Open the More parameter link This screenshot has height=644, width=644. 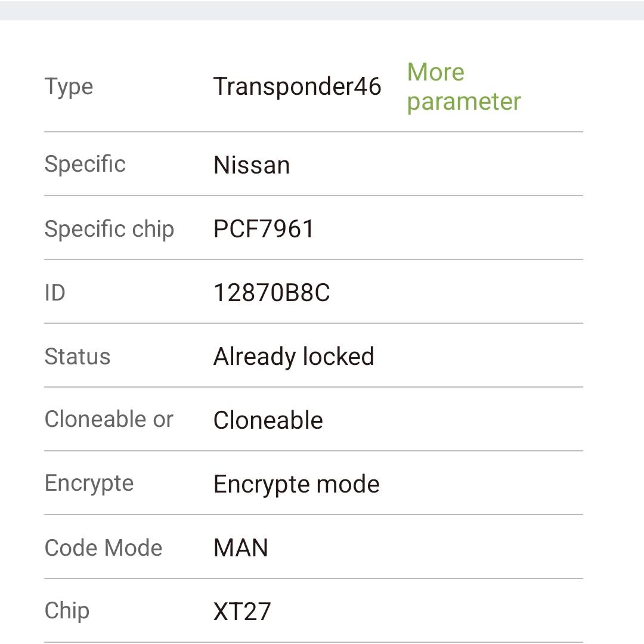pyautogui.click(x=464, y=87)
